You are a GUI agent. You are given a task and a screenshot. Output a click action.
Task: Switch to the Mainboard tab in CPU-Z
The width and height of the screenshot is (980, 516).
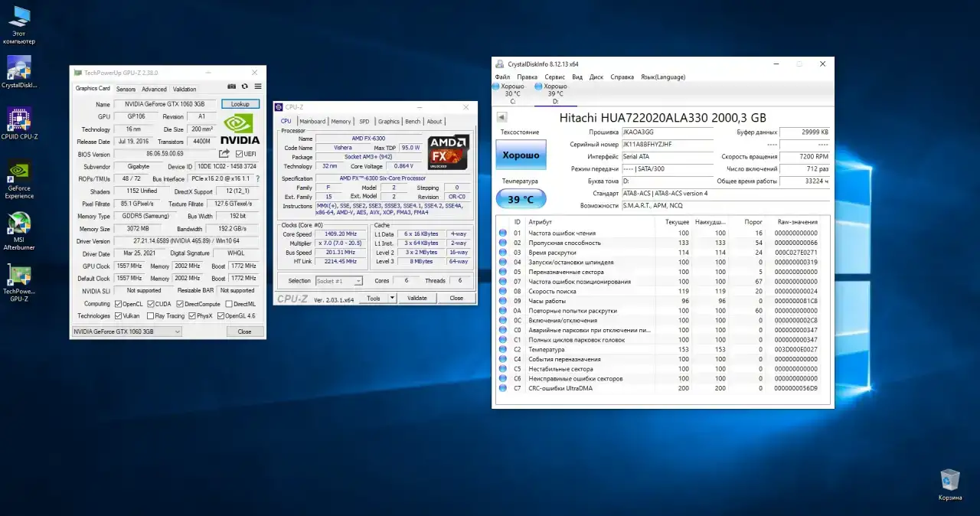312,121
